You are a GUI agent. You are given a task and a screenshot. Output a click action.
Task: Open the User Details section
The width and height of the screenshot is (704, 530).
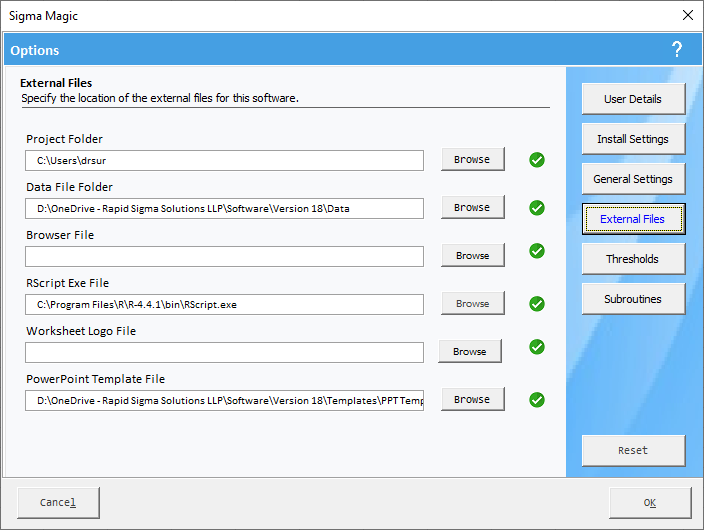point(632,99)
